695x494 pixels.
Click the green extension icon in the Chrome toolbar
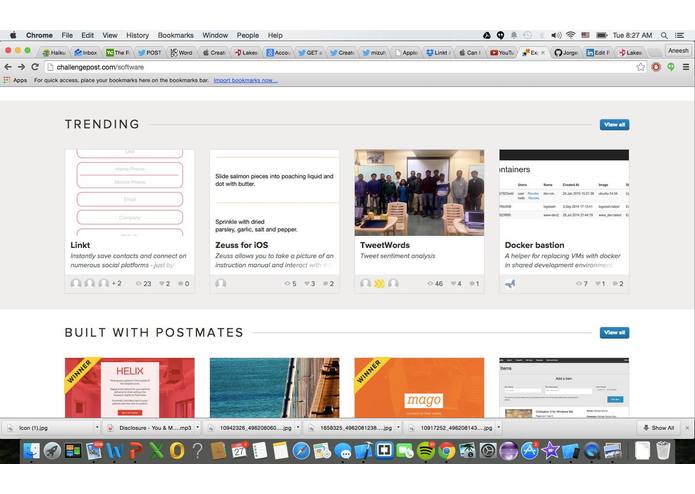[x=671, y=67]
